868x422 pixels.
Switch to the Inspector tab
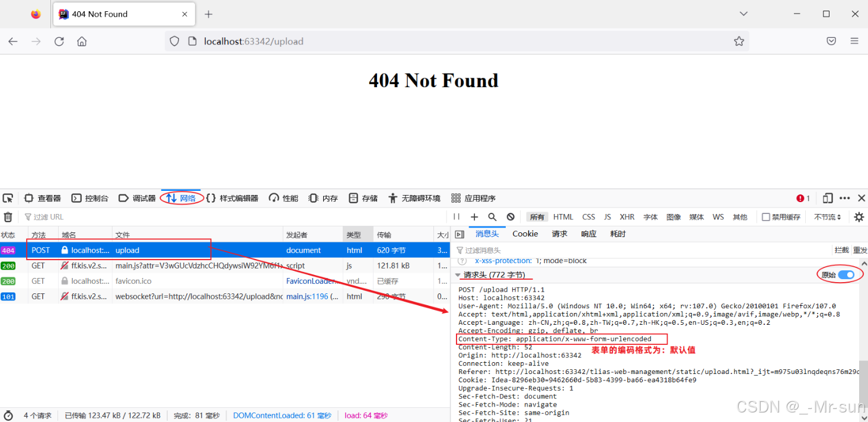click(x=43, y=198)
